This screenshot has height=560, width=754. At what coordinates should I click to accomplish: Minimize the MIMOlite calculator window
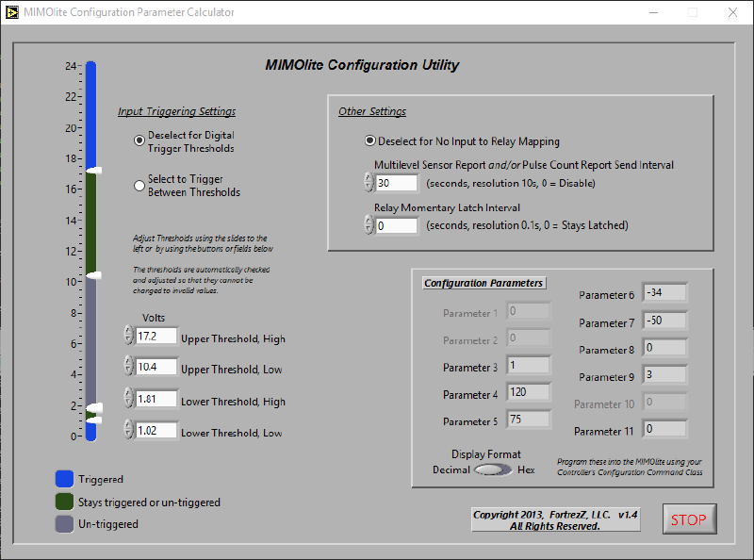click(x=653, y=12)
